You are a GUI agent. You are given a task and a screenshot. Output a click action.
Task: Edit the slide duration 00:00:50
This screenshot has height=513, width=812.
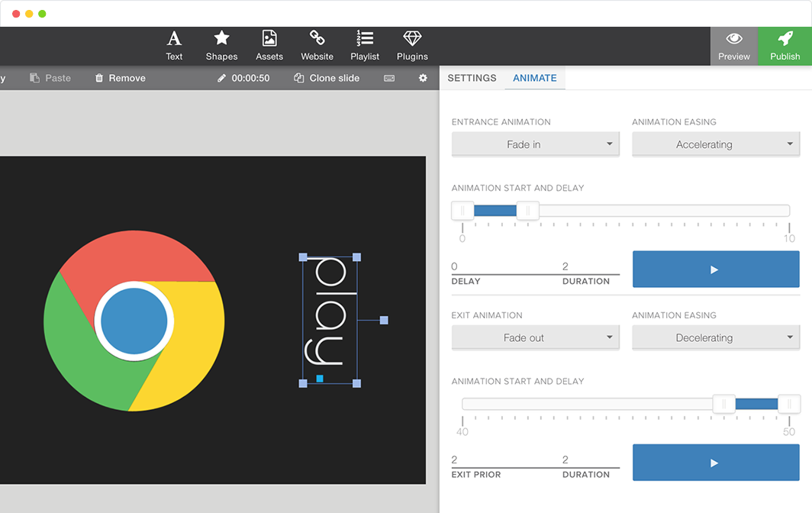[243, 78]
